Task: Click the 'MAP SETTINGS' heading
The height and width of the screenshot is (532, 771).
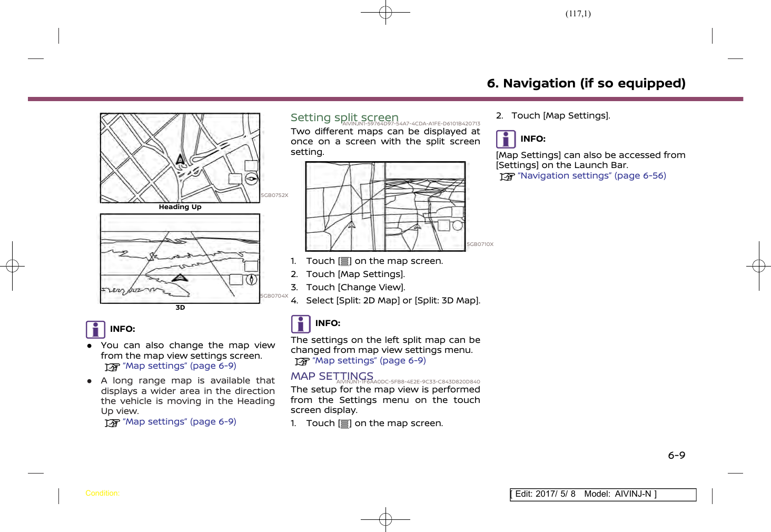Action: (332, 376)
